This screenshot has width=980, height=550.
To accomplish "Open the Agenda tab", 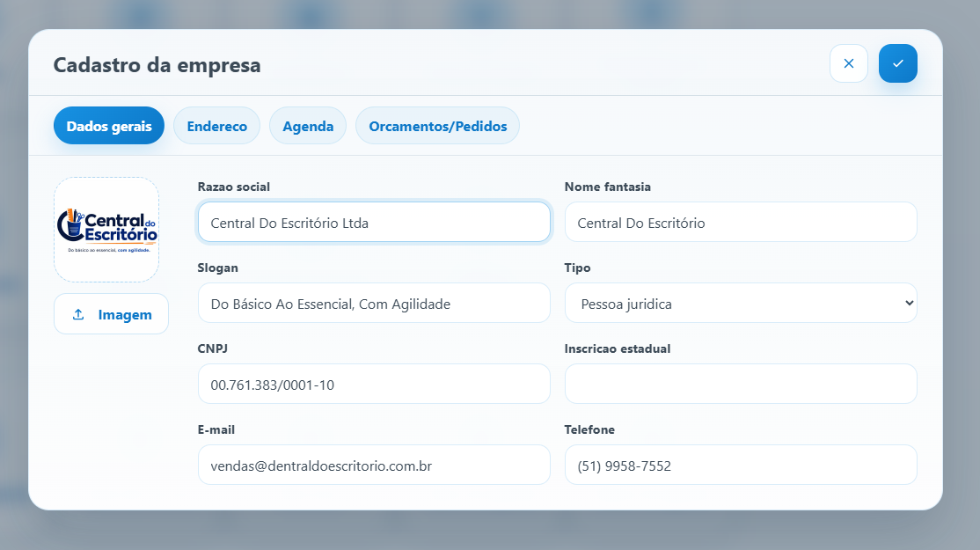I will [x=307, y=125].
